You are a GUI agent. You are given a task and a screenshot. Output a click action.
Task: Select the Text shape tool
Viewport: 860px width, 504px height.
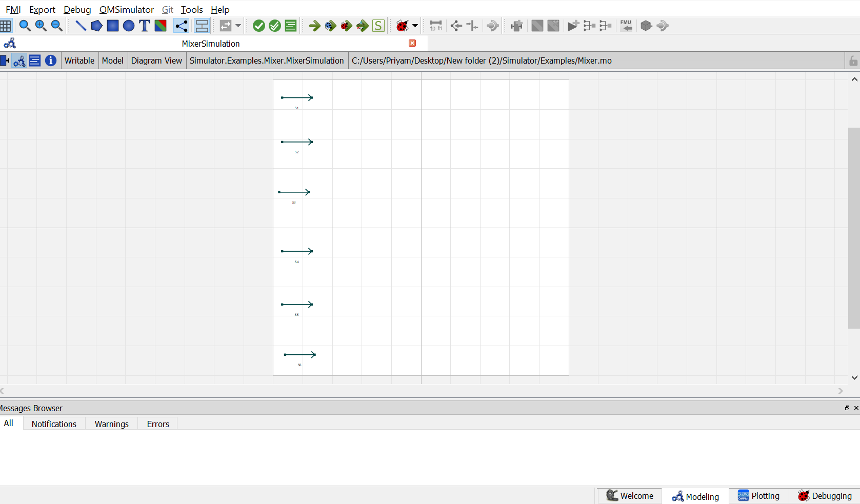(145, 26)
